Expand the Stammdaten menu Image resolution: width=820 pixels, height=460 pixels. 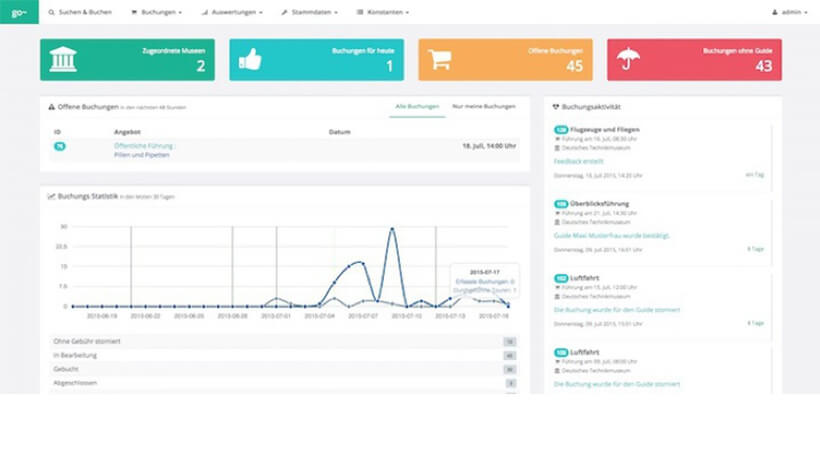[310, 12]
